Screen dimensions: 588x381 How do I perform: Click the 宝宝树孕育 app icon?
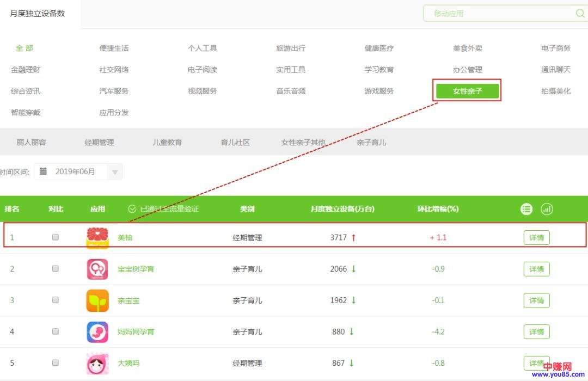(x=97, y=269)
